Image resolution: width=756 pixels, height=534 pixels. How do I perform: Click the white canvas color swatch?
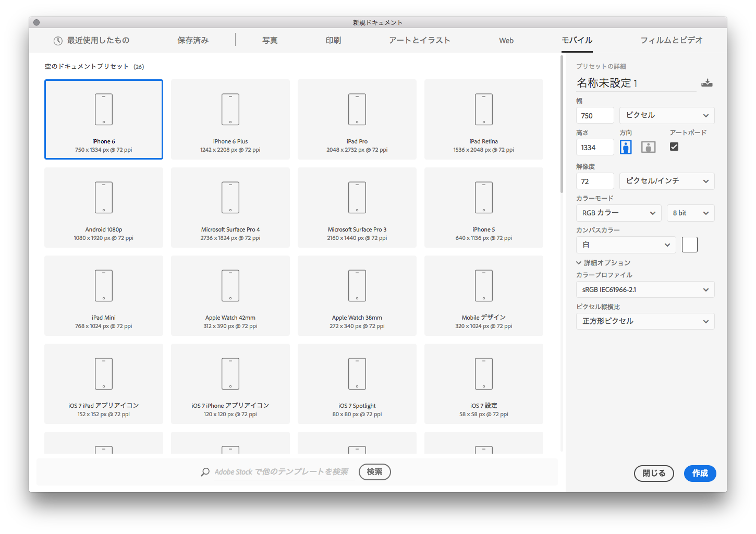[689, 244]
